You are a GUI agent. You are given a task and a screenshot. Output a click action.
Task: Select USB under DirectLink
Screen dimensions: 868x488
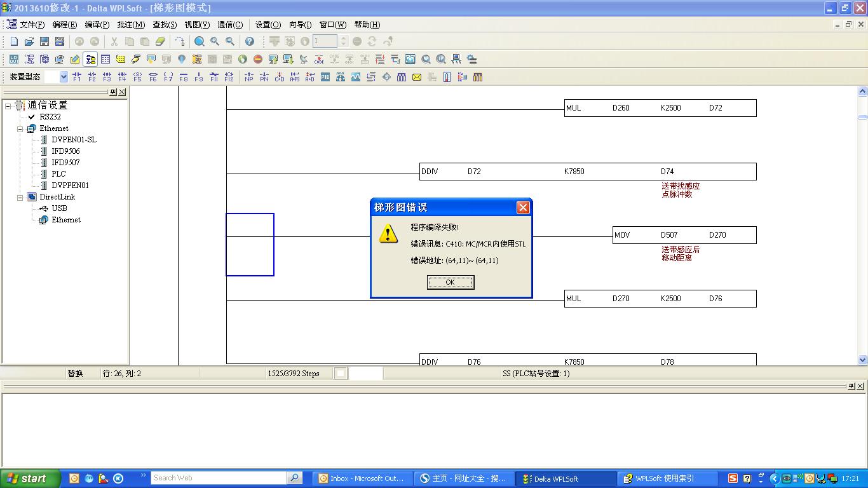(59, 208)
